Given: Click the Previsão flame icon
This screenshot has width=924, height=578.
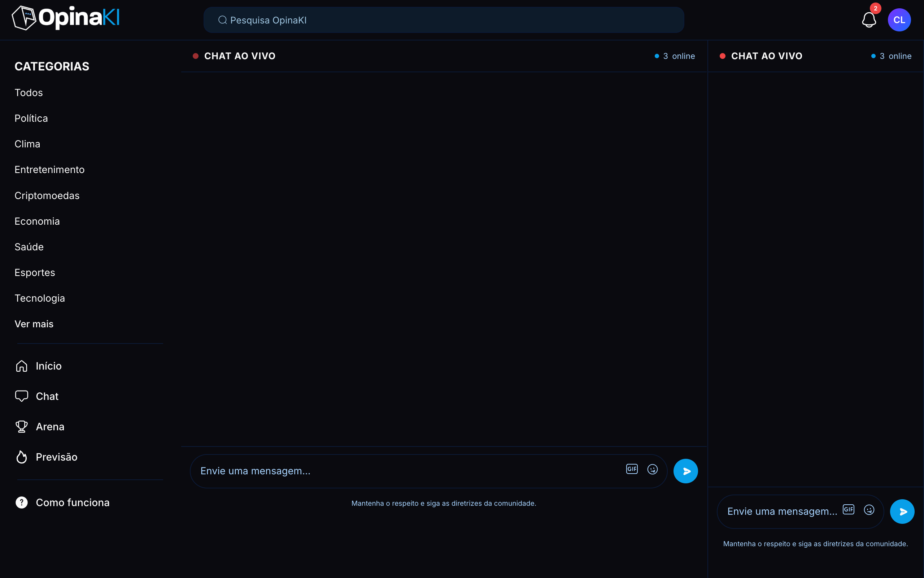Looking at the screenshot, I should pyautogui.click(x=21, y=457).
